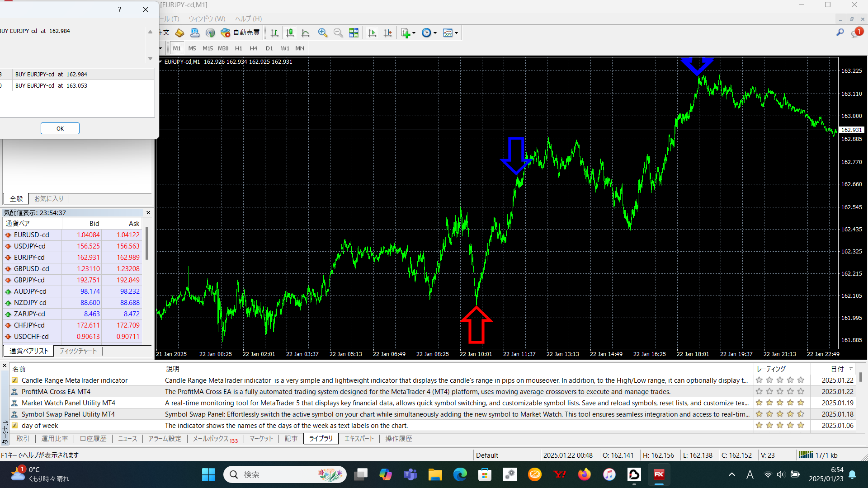Switch to the エキスパート tab
Viewport: 868px width, 488px height.
[359, 439]
